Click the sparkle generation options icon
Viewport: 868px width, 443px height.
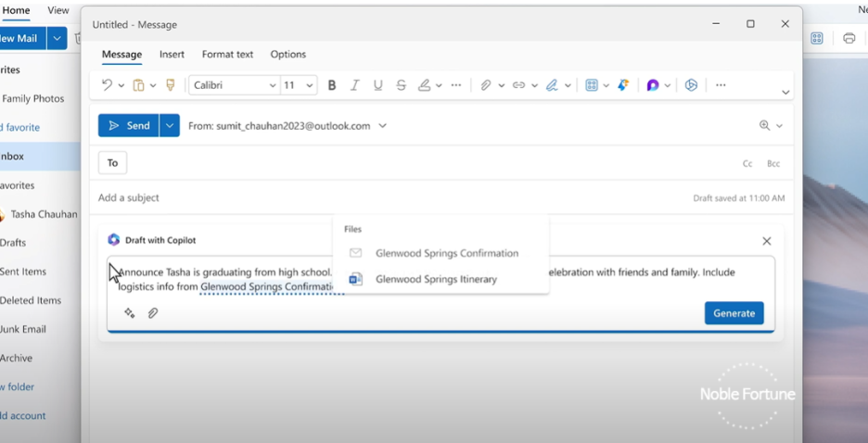point(130,313)
